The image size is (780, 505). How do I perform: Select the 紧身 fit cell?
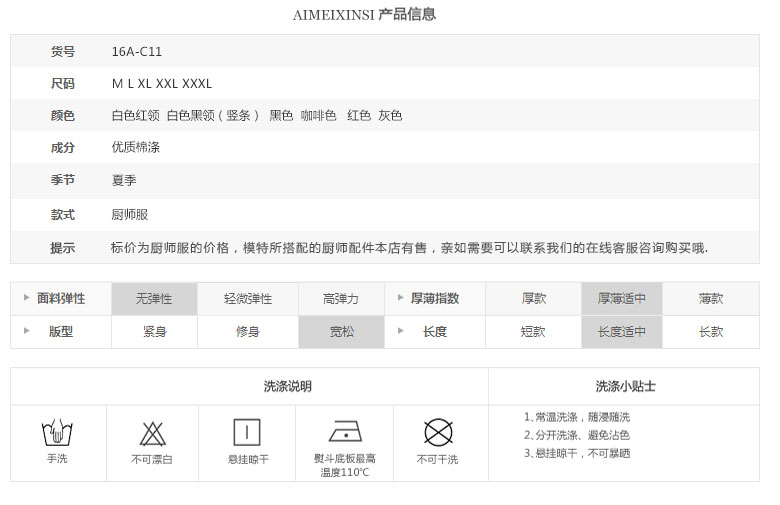(154, 332)
